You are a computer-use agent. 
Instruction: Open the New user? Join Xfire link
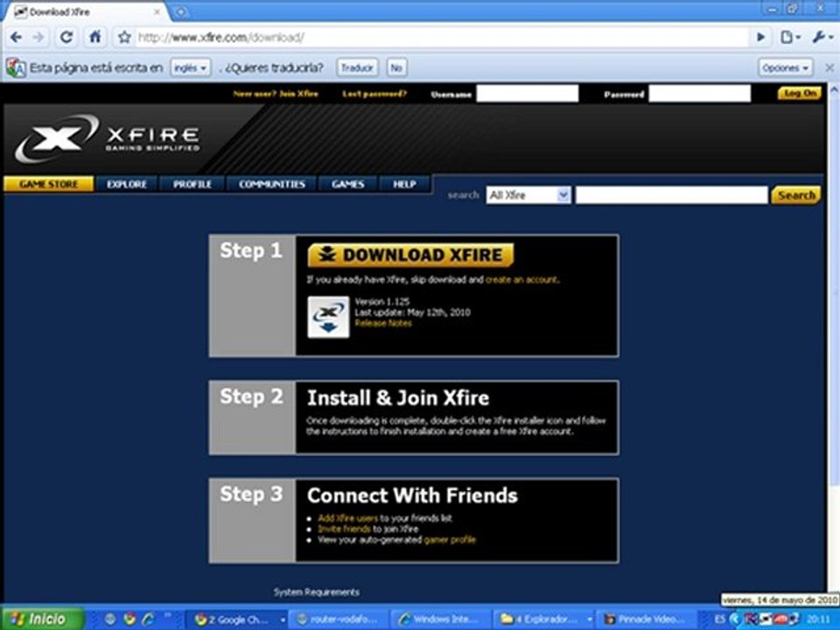point(276,94)
